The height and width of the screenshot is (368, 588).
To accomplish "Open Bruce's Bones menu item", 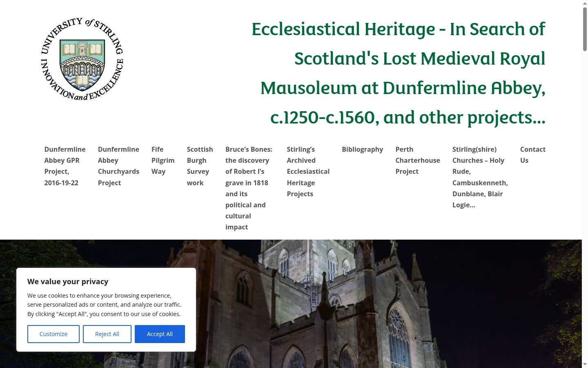I will (249, 188).
